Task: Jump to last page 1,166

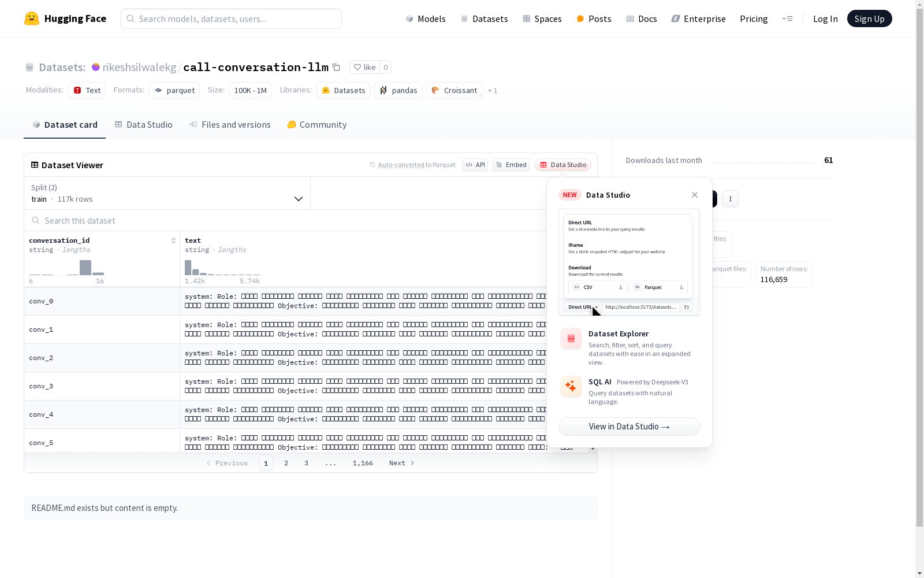Action: 363,463
